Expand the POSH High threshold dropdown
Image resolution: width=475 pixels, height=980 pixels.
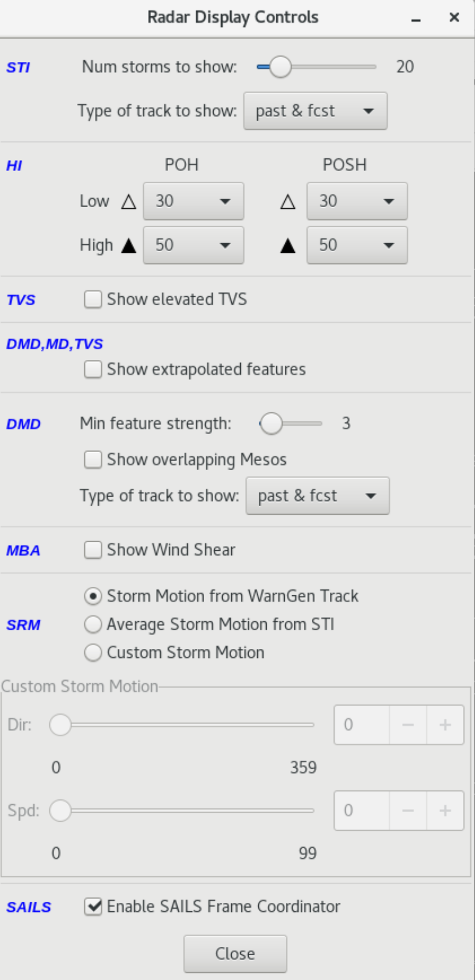[x=357, y=246]
